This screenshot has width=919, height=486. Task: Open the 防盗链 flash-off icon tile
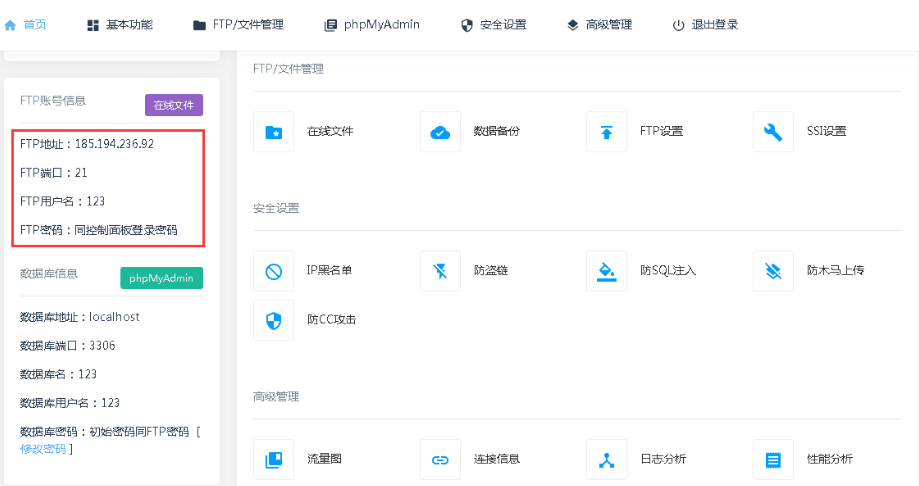(440, 271)
